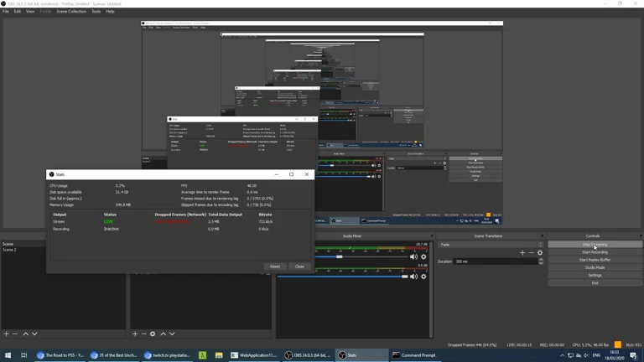Mute the second audio mixer channel

[x=413, y=277]
